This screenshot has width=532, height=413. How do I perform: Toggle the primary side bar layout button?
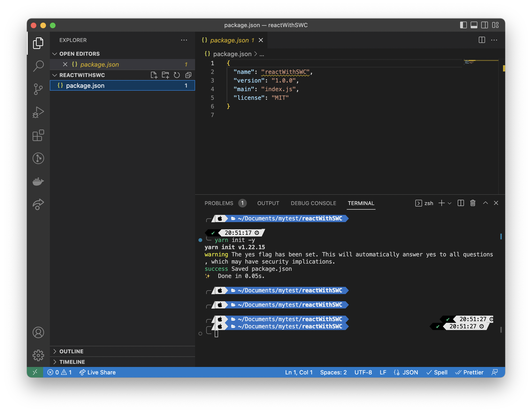coord(463,25)
